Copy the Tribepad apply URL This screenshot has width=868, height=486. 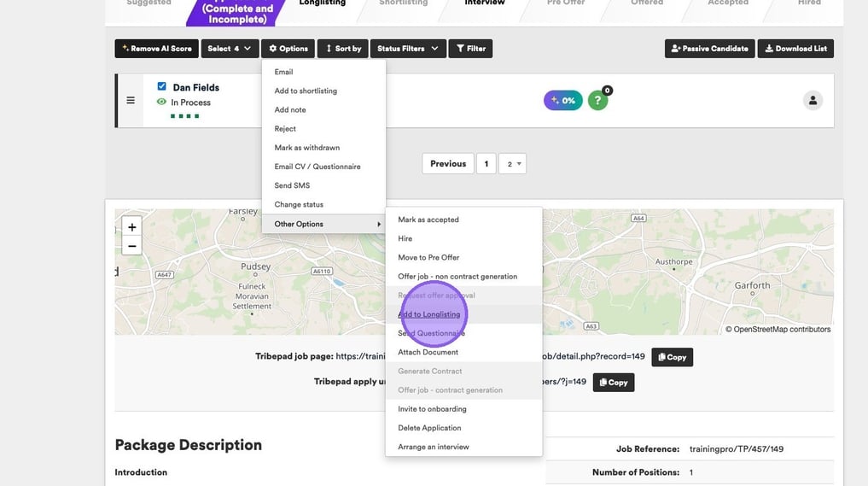[x=613, y=383]
